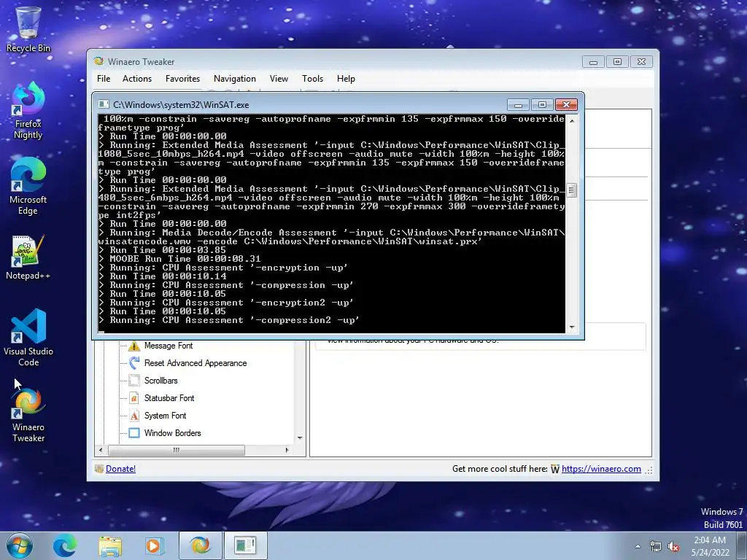The image size is (747, 560).
Task: Open Microsoft Edge desktop shortcut
Action: point(28,186)
